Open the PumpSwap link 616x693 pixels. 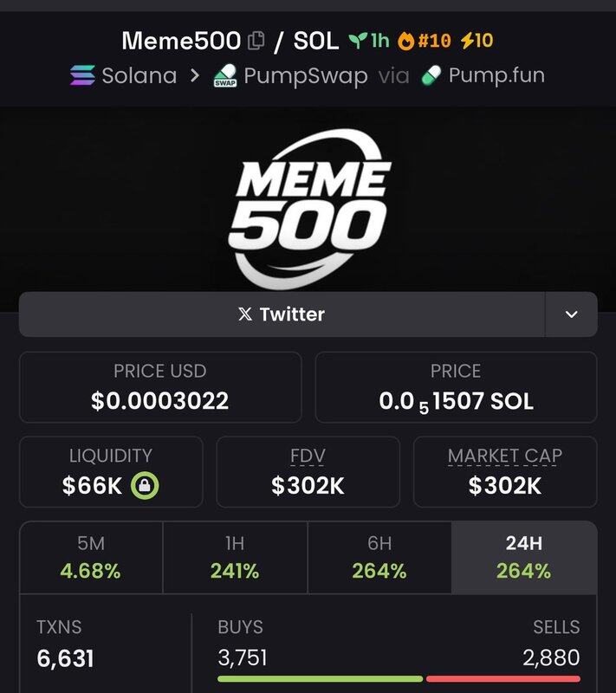point(305,75)
